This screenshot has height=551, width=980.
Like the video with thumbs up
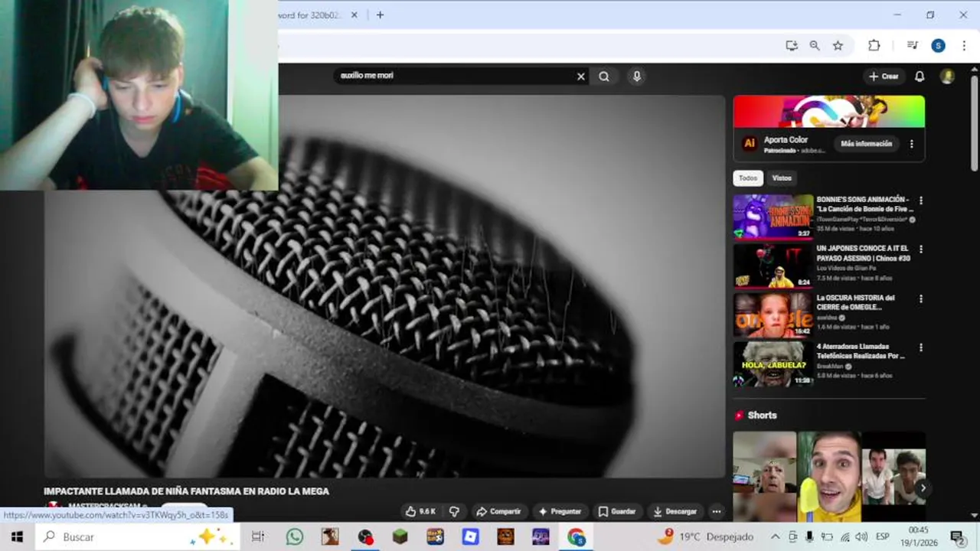click(x=420, y=511)
